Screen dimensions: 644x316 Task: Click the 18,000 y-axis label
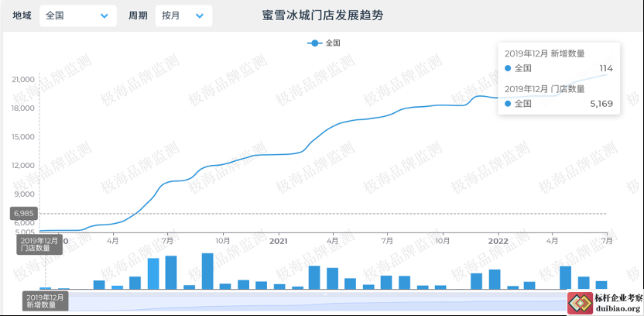22,108
